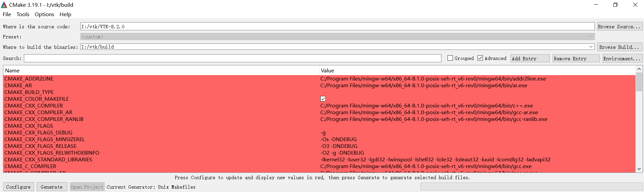The width and height of the screenshot is (644, 192).
Task: Click the Search input field
Action: click(232, 58)
